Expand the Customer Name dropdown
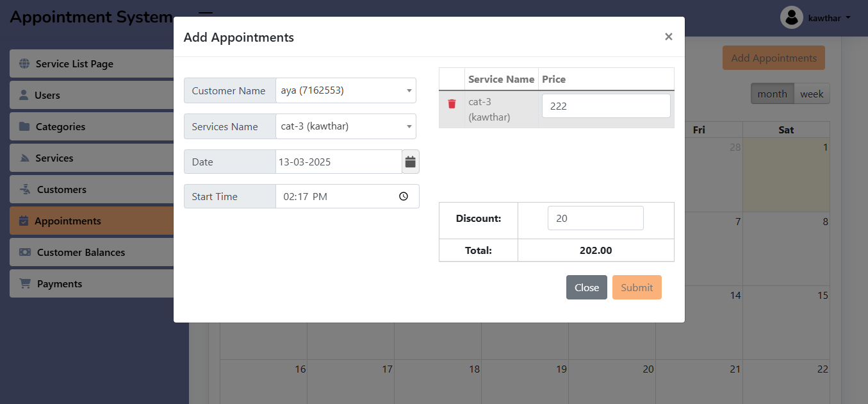The image size is (868, 404). click(345, 90)
